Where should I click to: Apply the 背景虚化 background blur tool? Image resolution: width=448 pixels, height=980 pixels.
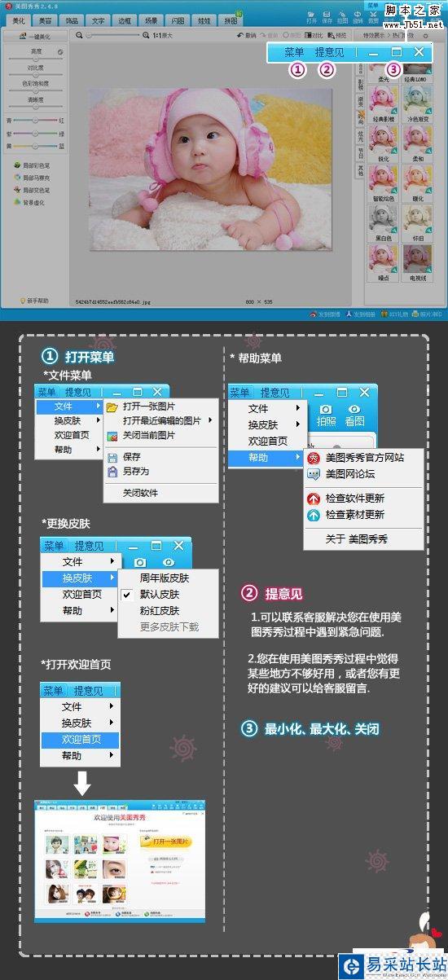pyautogui.click(x=29, y=201)
